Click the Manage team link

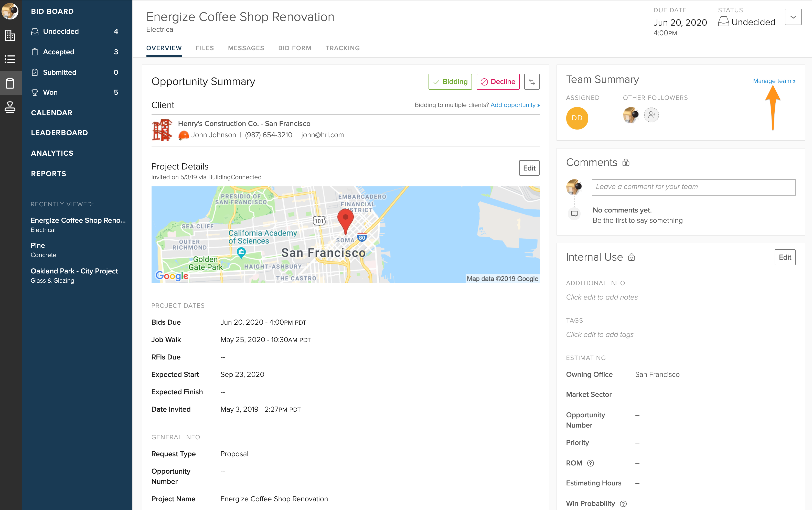pyautogui.click(x=774, y=81)
